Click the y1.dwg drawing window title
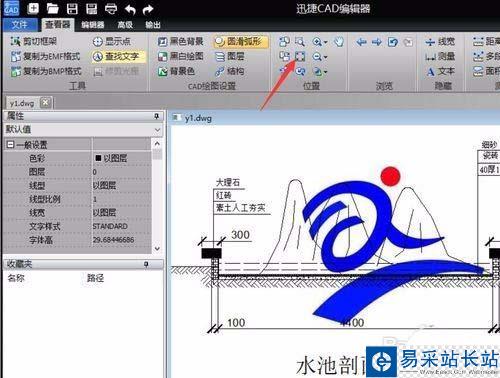 [198, 118]
